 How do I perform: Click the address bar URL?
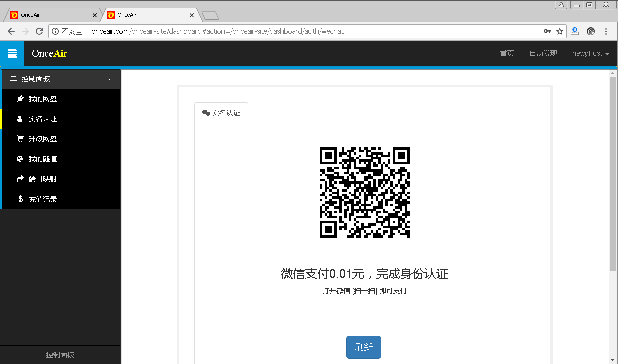[217, 31]
